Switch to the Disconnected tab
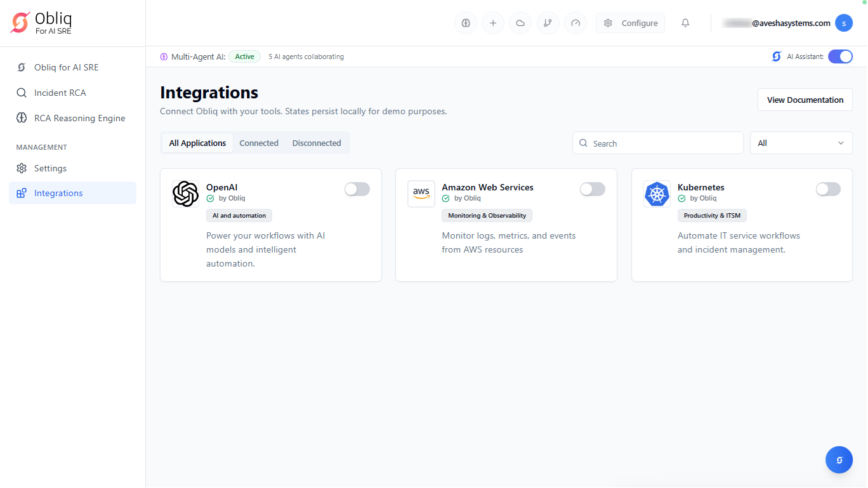 (x=317, y=143)
